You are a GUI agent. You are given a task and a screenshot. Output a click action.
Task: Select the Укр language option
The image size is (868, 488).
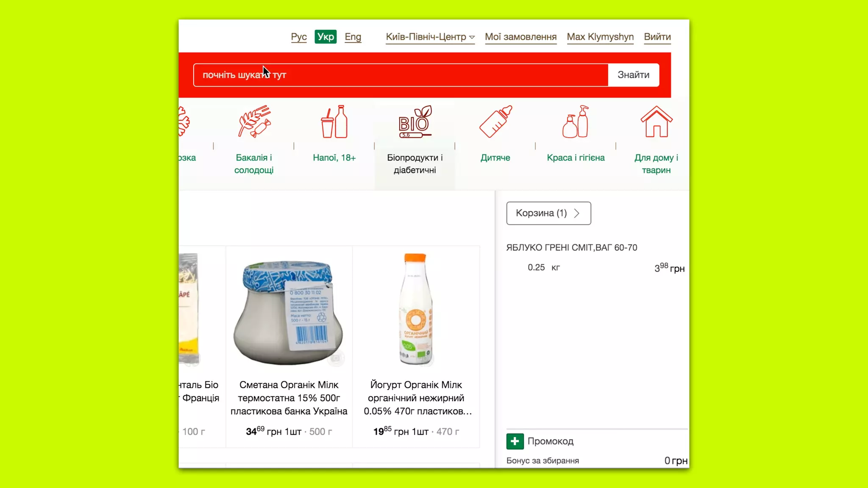click(x=325, y=37)
